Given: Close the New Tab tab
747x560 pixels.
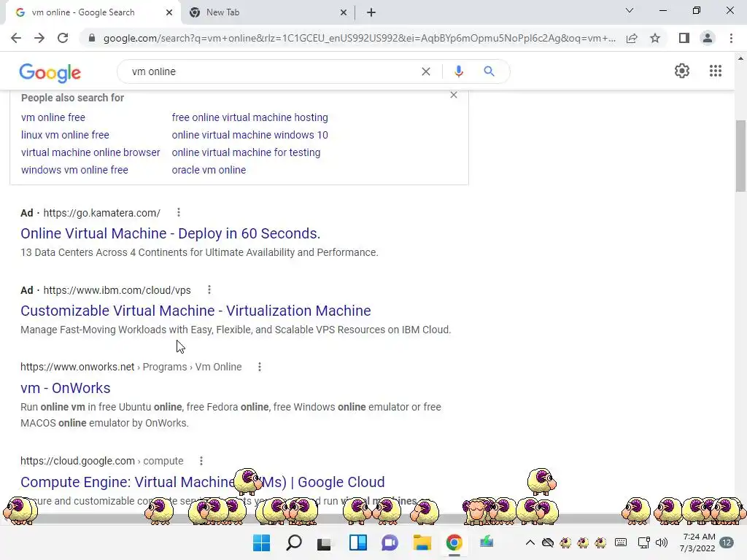Looking at the screenshot, I should point(344,12).
